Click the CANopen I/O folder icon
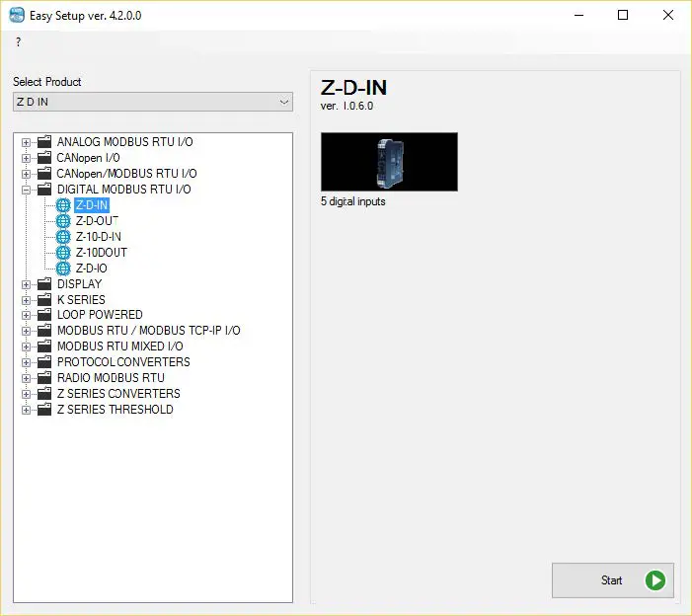Viewport: 692px width, 616px height. [44, 158]
